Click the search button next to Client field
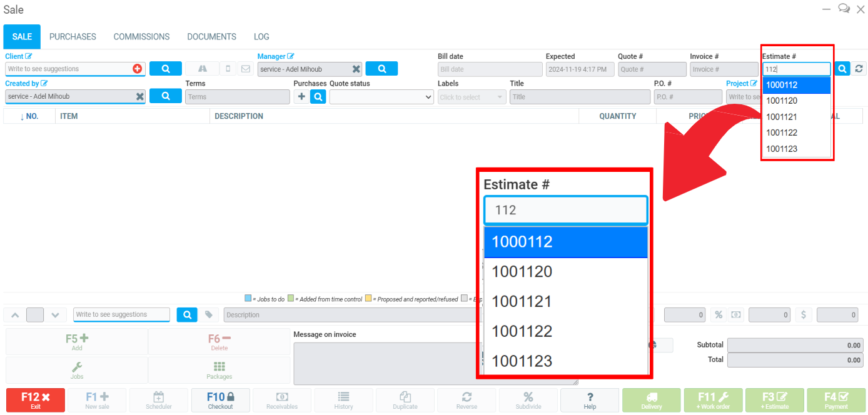This screenshot has height=415, width=868. 166,69
